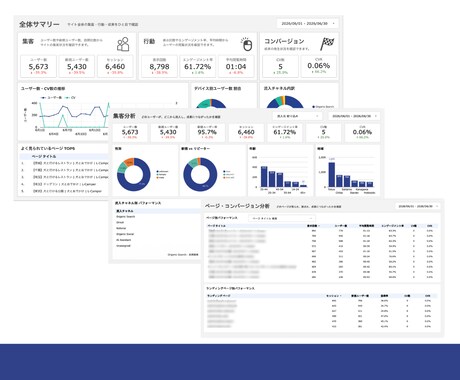Select the 5,673 users scorecard in 全体サマリー
Image resolution: width=460 pixels, height=380 pixels.
click(x=39, y=66)
